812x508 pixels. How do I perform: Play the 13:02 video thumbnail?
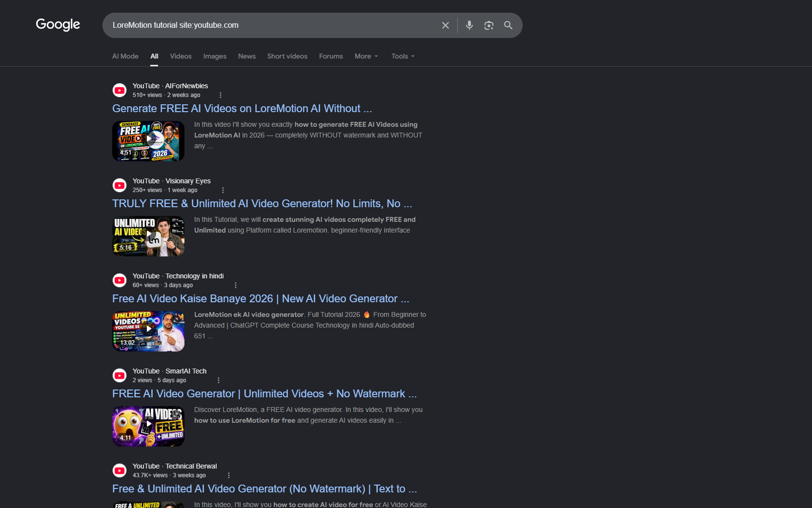pyautogui.click(x=148, y=331)
